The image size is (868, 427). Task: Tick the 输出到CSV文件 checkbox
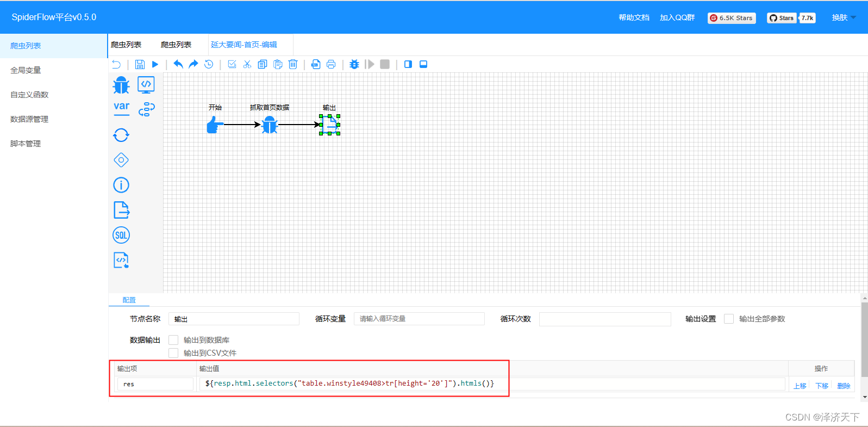coord(173,353)
